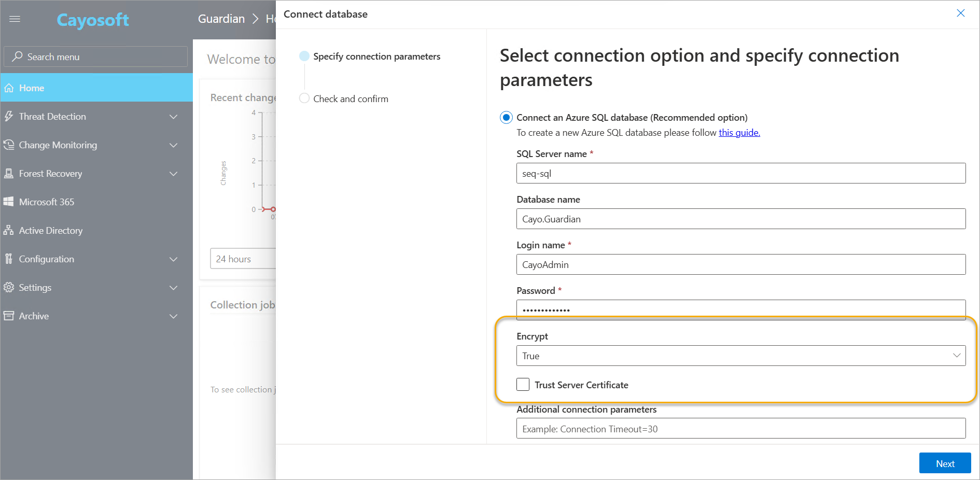980x480 pixels.
Task: Expand the Threat Detection menu chevron
Action: pos(174,117)
